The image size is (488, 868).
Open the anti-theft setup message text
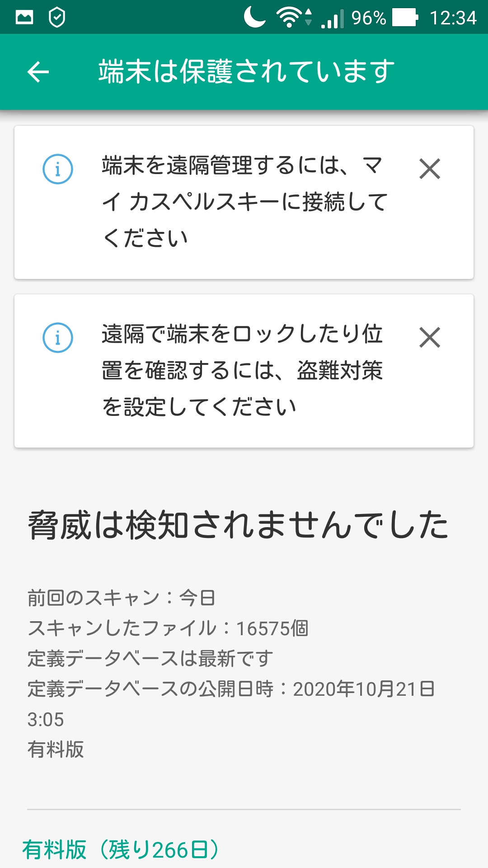point(243,370)
